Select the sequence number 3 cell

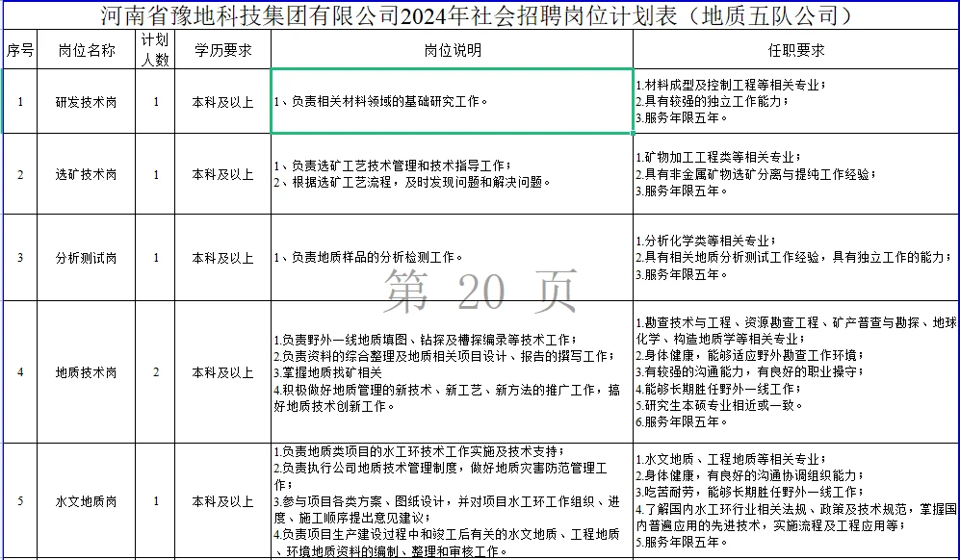20,258
